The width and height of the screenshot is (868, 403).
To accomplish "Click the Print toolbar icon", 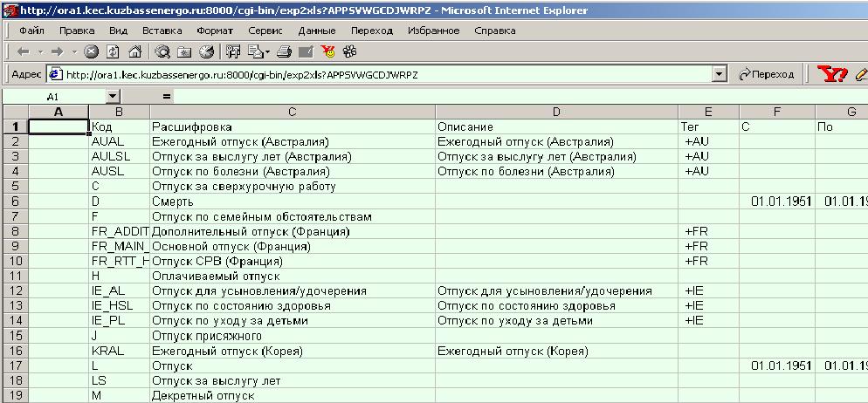I will [x=284, y=52].
